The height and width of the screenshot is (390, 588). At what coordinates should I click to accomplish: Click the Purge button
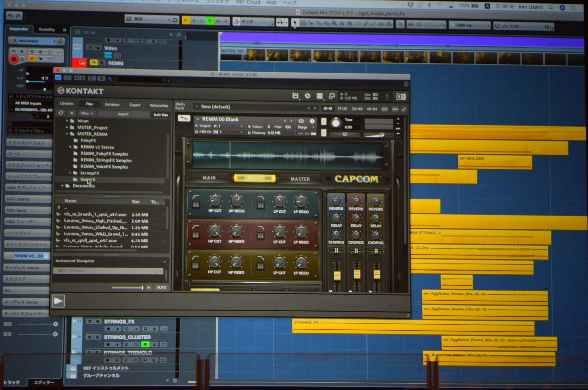302,127
